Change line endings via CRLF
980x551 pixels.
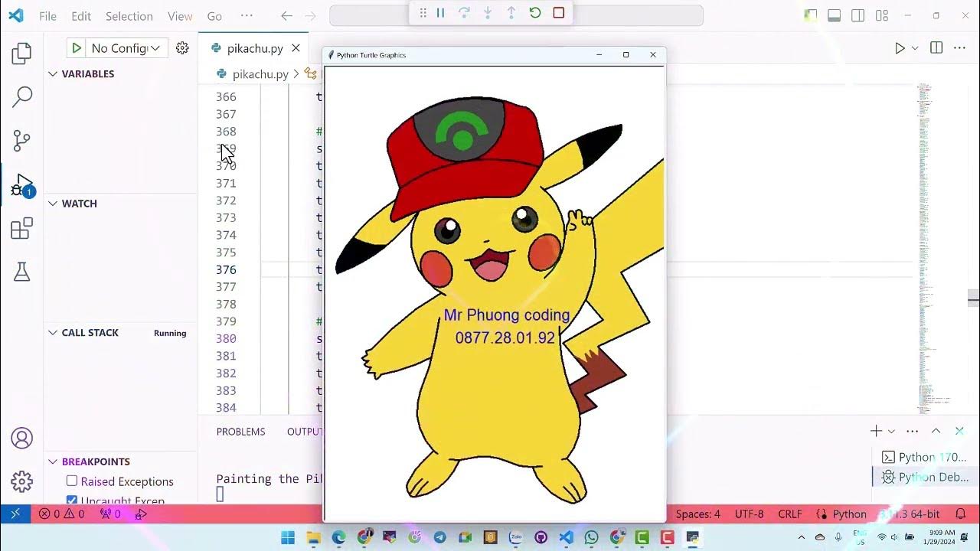(789, 514)
